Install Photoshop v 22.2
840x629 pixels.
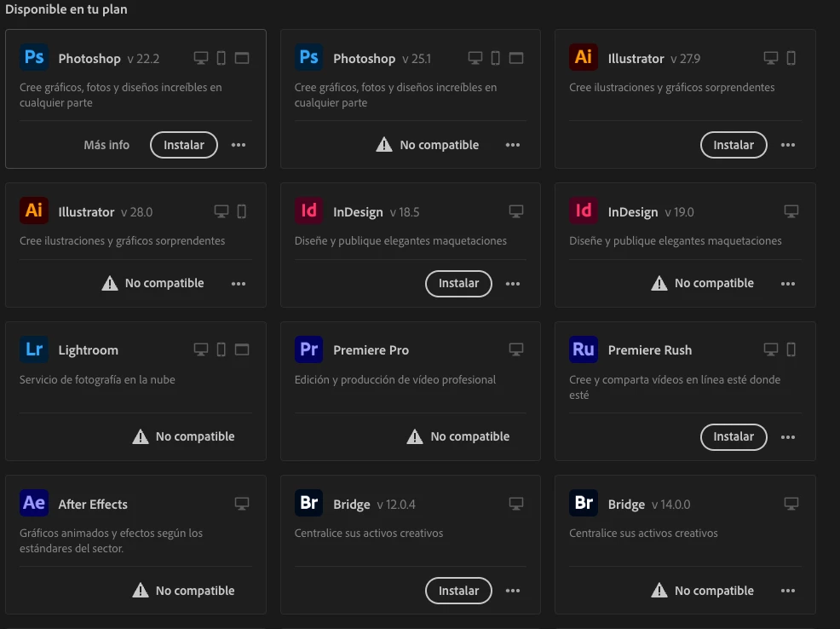[x=184, y=145]
